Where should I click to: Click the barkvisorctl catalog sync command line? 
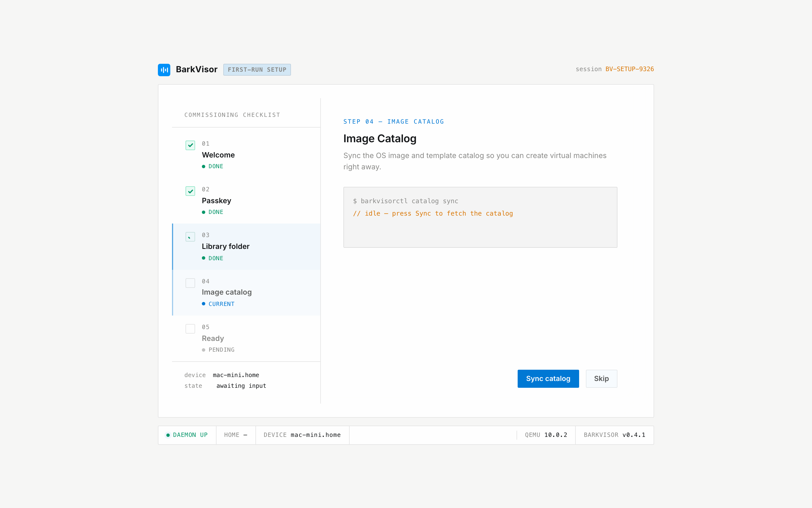tap(406, 201)
